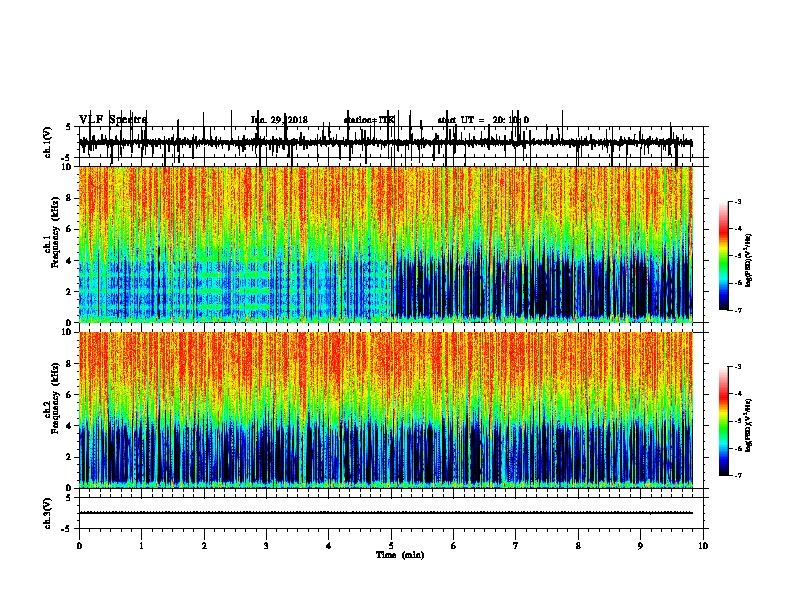Select the 'Jan. 29, 2018' date label
This screenshot has height=612, width=792.
[x=279, y=120]
